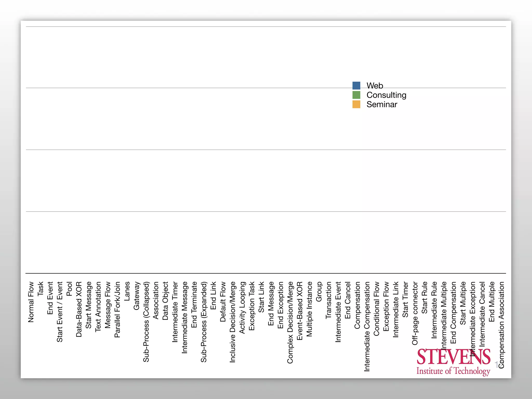Click the Institute of Technology text
The image size is (532, 399).
pyautogui.click(x=453, y=371)
